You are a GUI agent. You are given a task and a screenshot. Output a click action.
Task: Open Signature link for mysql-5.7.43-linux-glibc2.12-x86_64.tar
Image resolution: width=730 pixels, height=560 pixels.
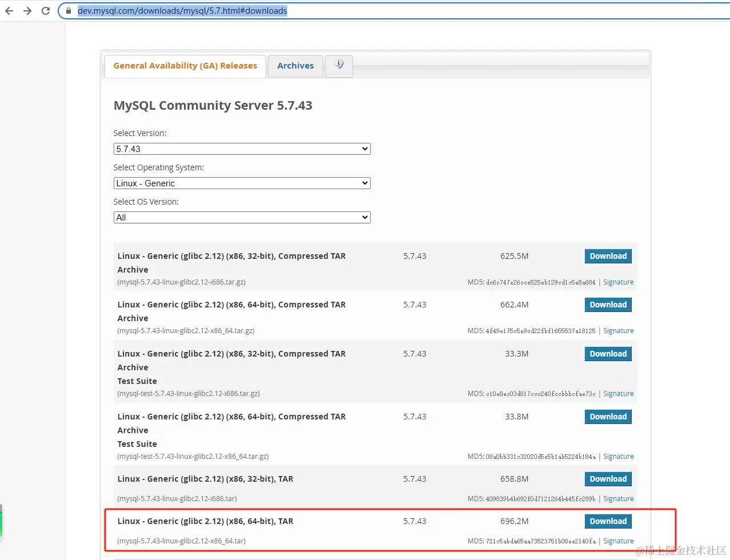(x=618, y=541)
